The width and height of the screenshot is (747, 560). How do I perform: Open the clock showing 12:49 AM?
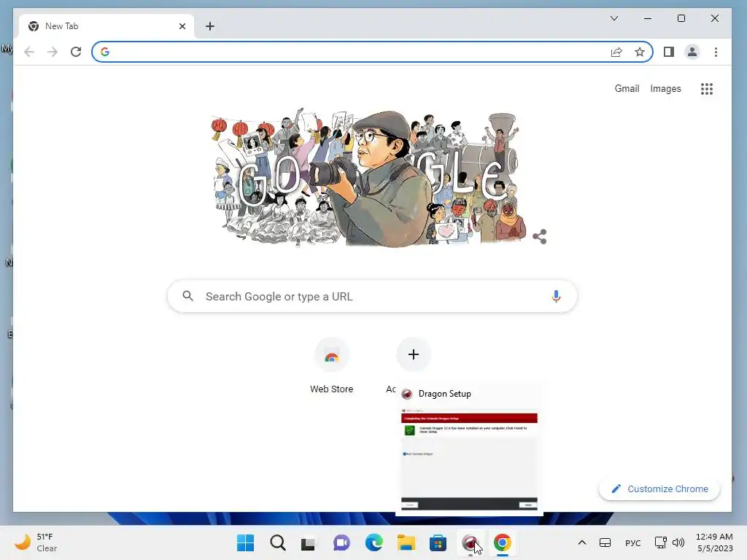[x=714, y=542]
